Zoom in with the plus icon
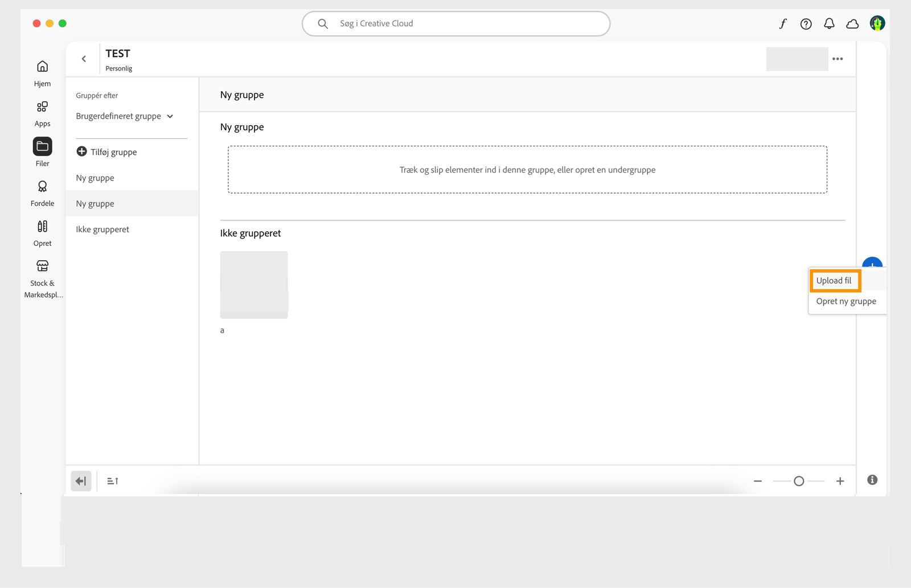The image size is (911, 588). [x=840, y=481]
